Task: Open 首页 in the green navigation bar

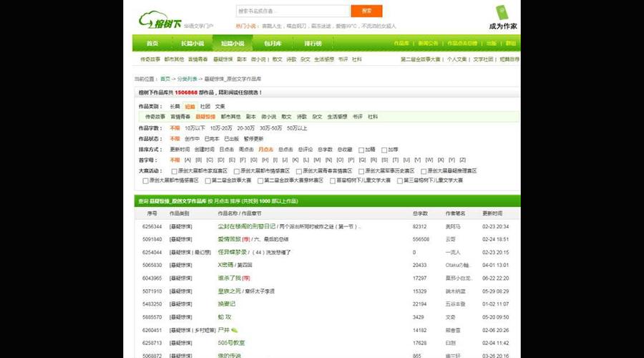Action: pos(152,43)
